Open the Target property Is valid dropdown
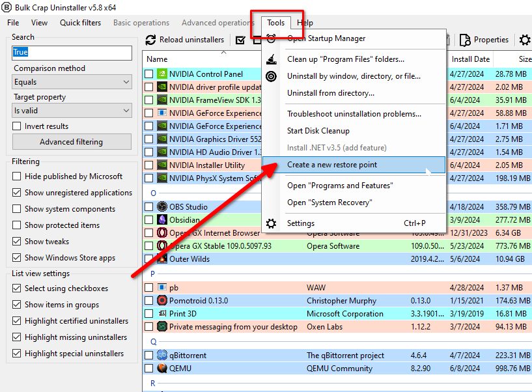Screen dimensions: 532x392 72,111
